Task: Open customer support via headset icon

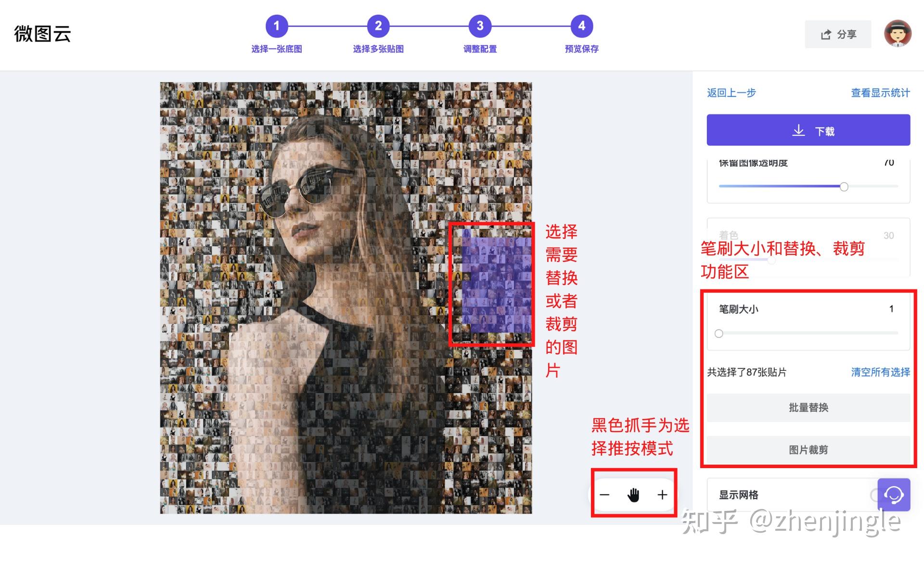Action: pos(894,494)
